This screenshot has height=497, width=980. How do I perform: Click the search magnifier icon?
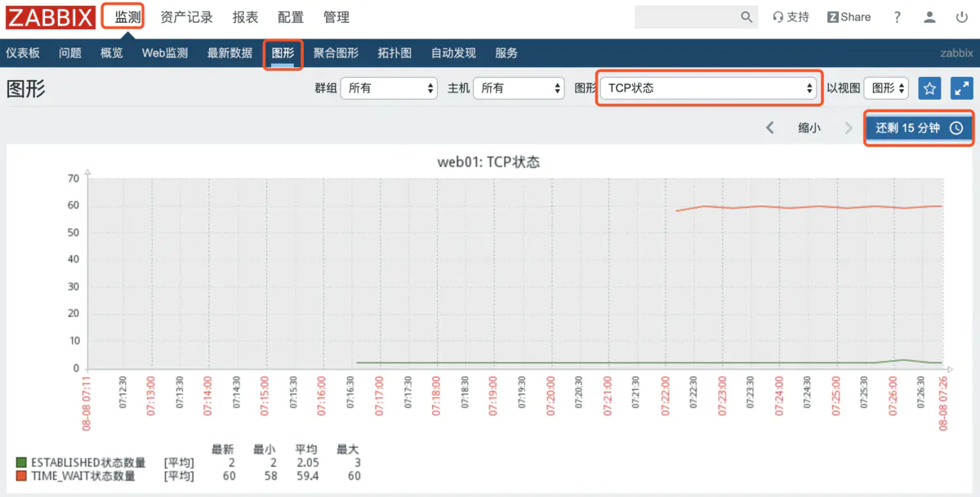(x=746, y=17)
